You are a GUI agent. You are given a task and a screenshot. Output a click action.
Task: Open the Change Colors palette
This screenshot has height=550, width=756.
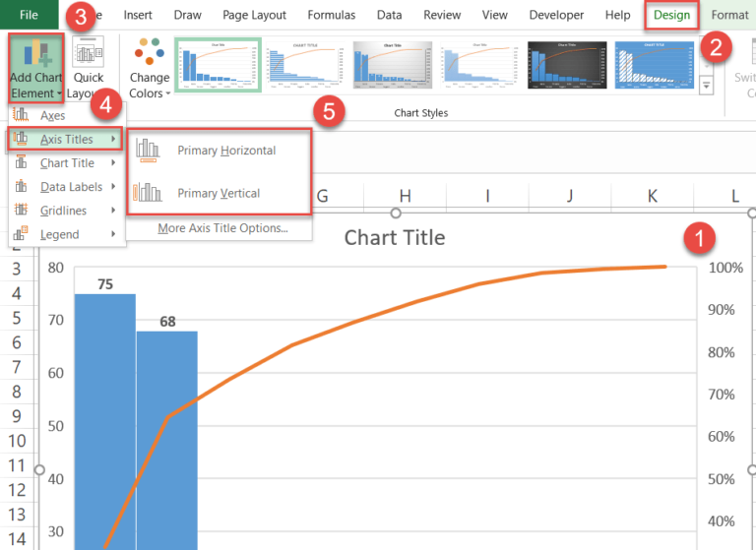coord(150,68)
